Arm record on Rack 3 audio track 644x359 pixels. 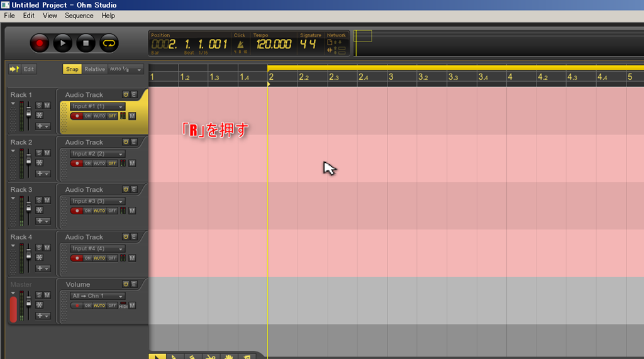pos(77,211)
